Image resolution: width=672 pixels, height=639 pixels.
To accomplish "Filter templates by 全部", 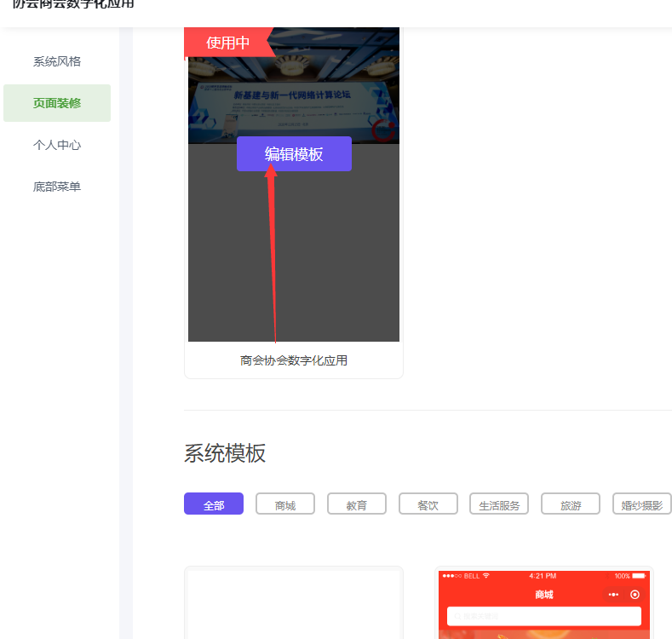I will (214, 504).
